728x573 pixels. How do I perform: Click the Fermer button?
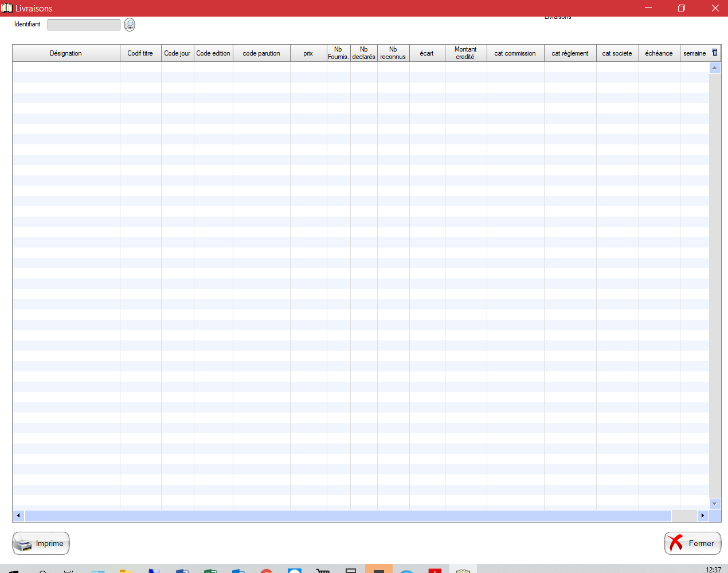[692, 543]
